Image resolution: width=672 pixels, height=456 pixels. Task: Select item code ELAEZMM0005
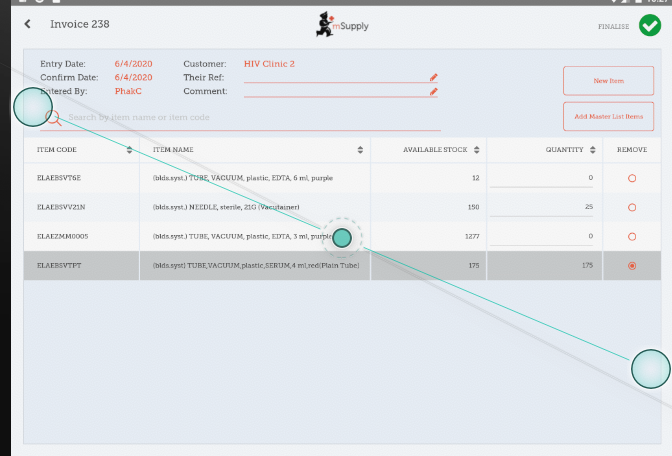pyautogui.click(x=62, y=236)
